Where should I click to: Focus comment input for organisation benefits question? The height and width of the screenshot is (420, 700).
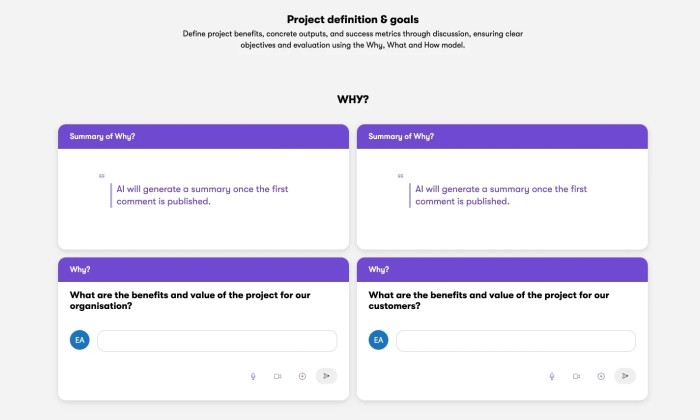tap(217, 341)
